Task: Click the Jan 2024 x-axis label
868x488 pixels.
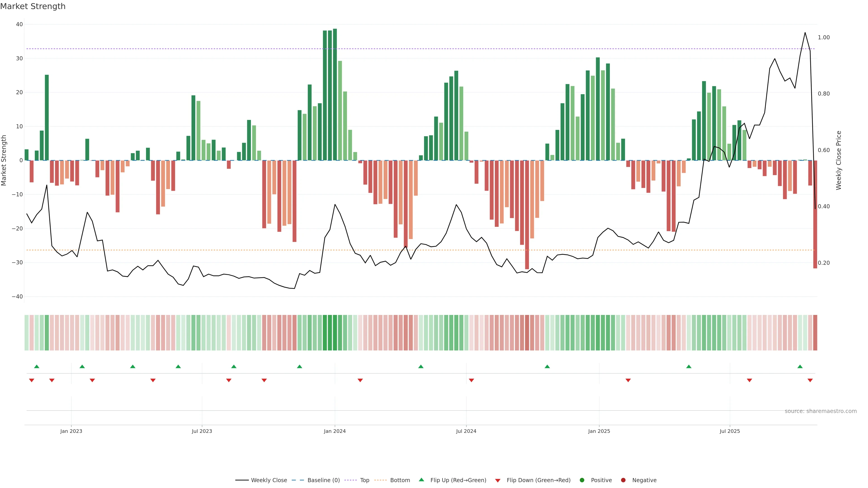Action: (x=335, y=431)
